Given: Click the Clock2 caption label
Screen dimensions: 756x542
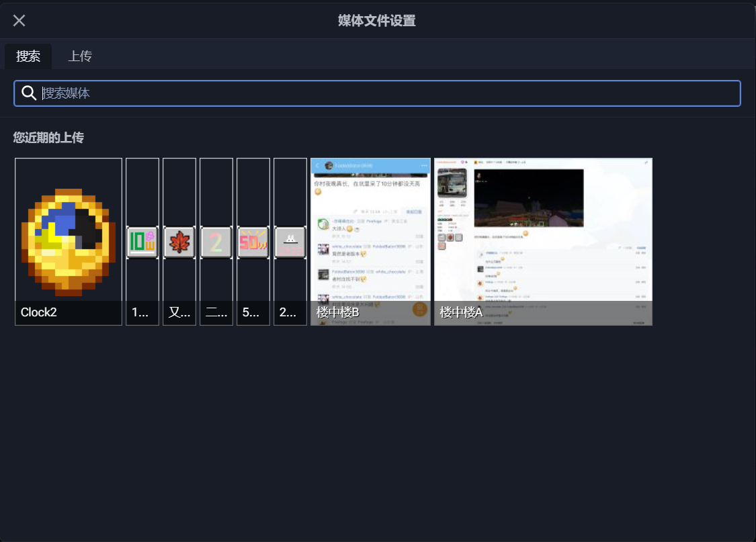Looking at the screenshot, I should click(38, 312).
